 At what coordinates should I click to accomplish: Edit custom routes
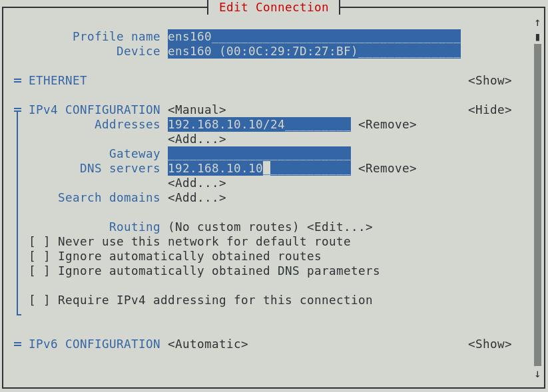340,227
